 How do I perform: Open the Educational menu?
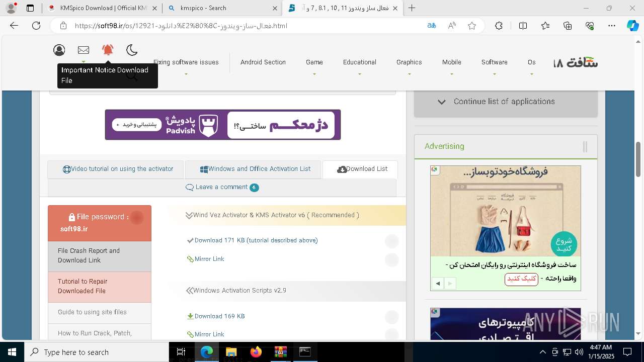tap(360, 62)
